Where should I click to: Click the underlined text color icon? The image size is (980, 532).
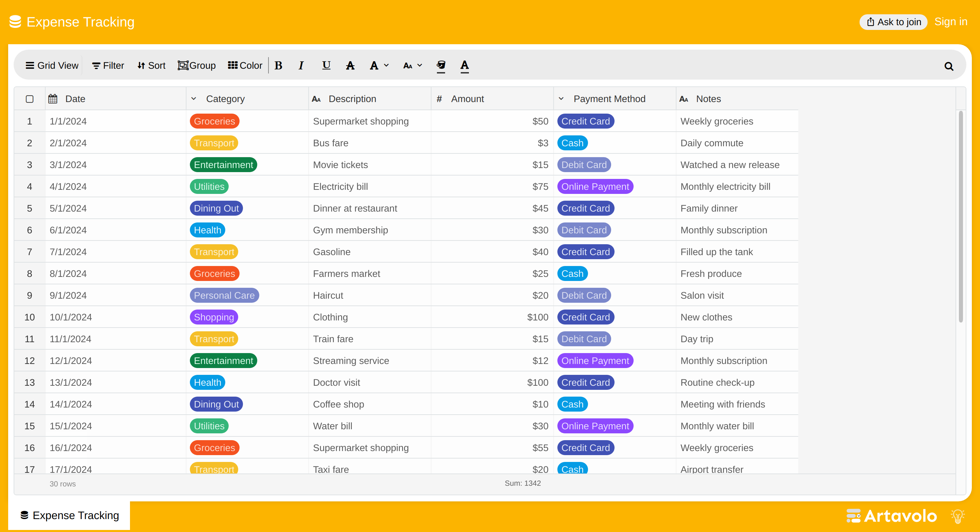pyautogui.click(x=464, y=65)
